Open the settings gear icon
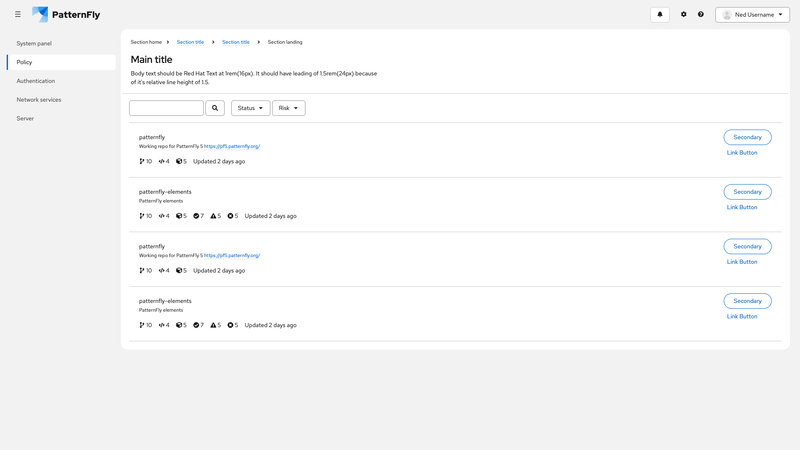Screen dimensions: 800x450 [684, 14]
